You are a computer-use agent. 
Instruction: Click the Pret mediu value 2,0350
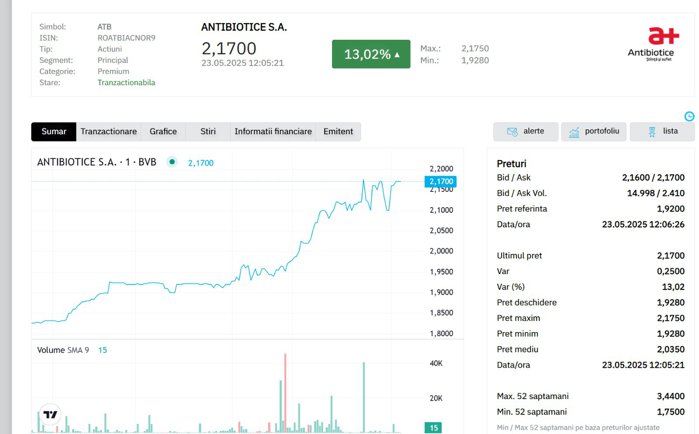670,349
